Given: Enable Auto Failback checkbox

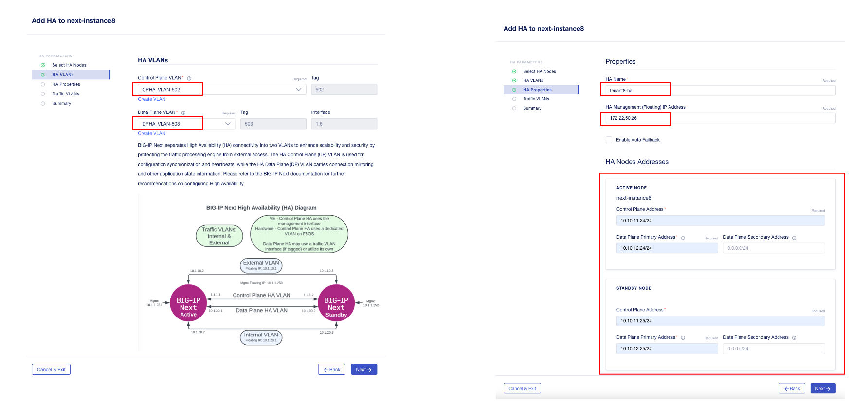Looking at the screenshot, I should pyautogui.click(x=609, y=140).
